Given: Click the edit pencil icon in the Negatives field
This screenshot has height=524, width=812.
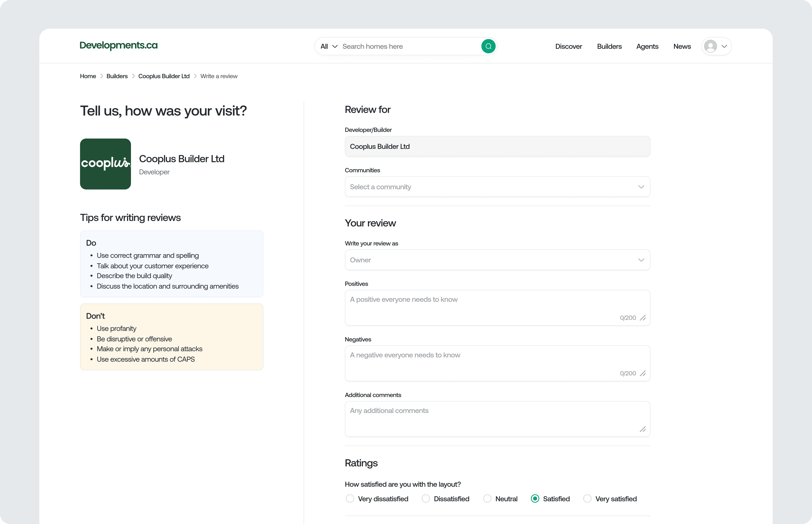Looking at the screenshot, I should [643, 373].
